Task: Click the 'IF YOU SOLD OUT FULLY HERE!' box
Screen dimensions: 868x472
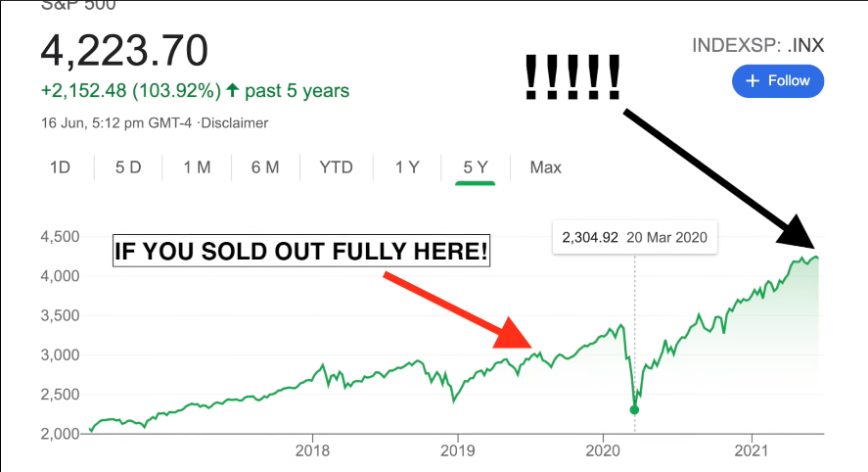Action: (301, 253)
